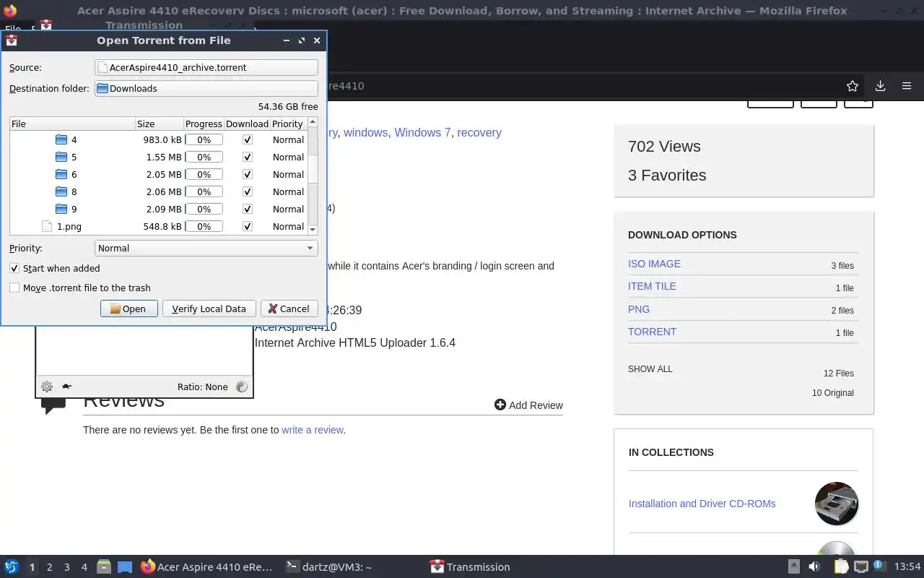The height and width of the screenshot is (578, 924).
Task: Bookmark this page with the star icon
Action: (853, 86)
